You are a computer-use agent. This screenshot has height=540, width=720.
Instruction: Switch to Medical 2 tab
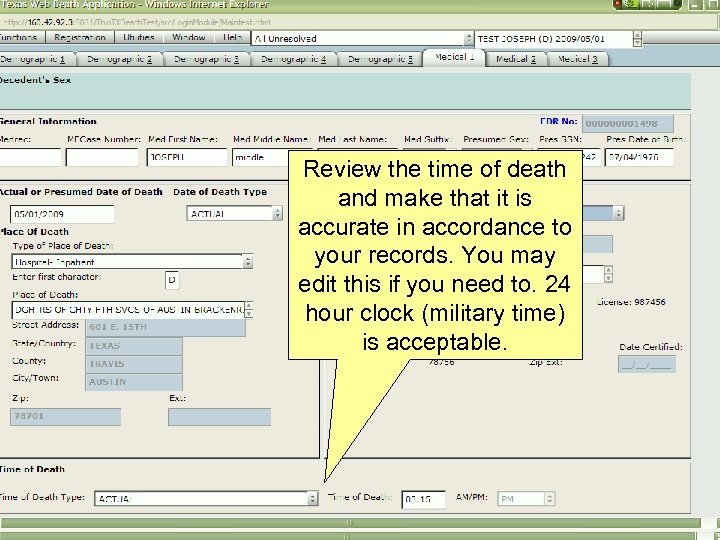click(x=516, y=59)
